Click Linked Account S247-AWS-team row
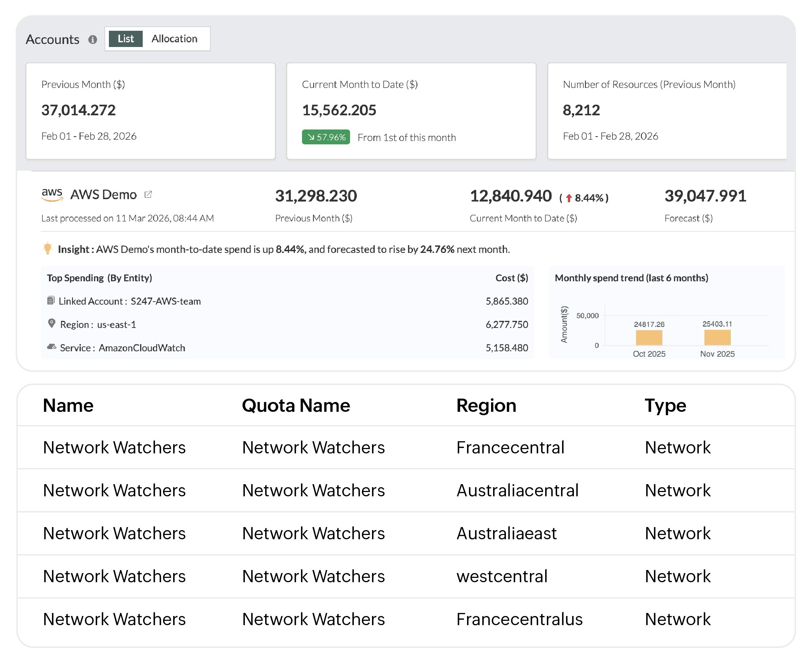Image resolution: width=812 pixels, height=663 pixels. pyautogui.click(x=287, y=301)
